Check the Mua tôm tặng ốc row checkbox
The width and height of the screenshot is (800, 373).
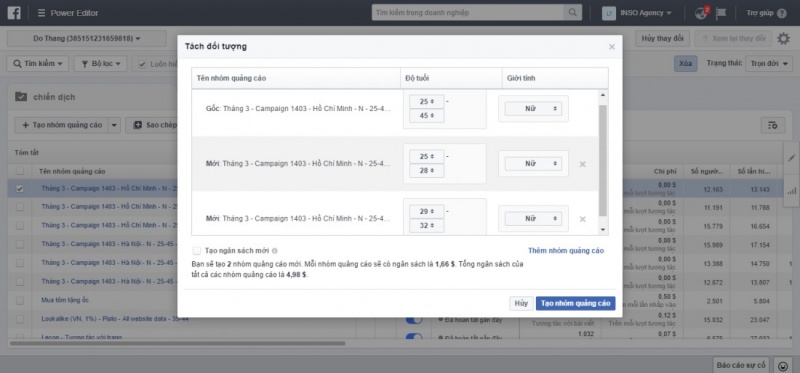tap(19, 300)
